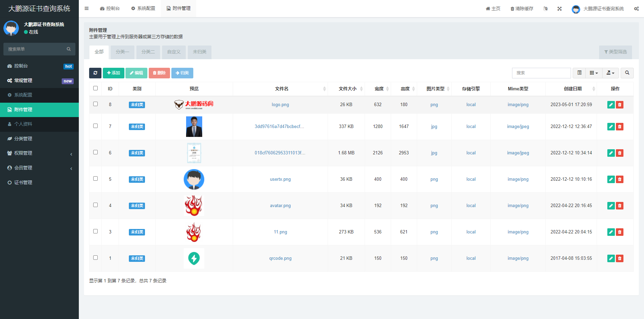Click the 添加 add button
Image resolution: width=644 pixels, height=319 pixels.
click(x=113, y=73)
